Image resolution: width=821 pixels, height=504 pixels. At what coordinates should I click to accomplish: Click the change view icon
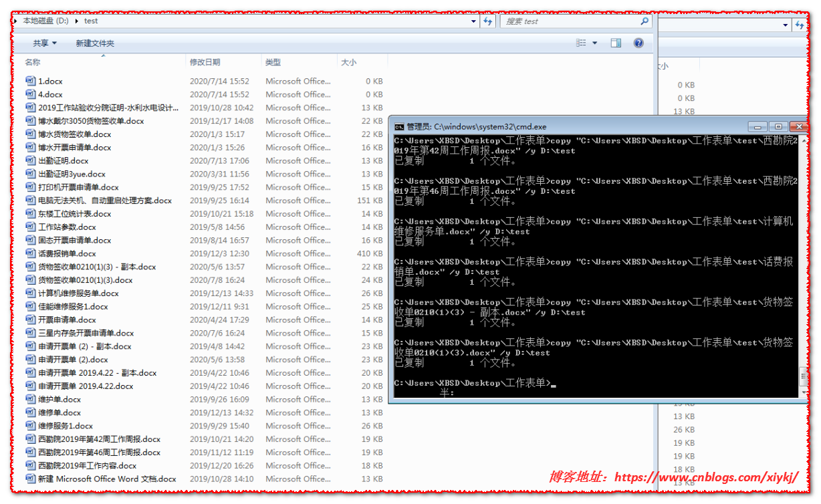(581, 43)
